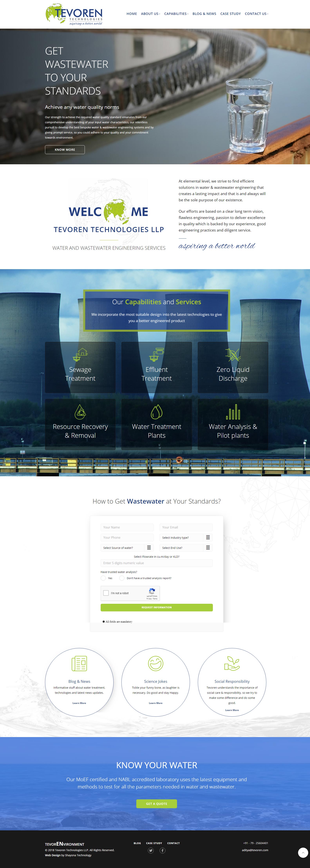310x868 pixels.
Task: Open the Facebook icon in the footer
Action: click(163, 851)
